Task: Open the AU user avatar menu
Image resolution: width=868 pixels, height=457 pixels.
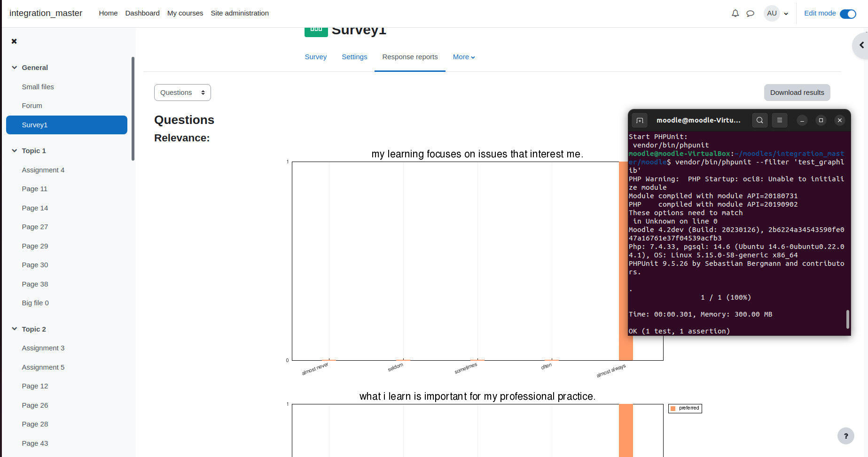Action: [772, 13]
